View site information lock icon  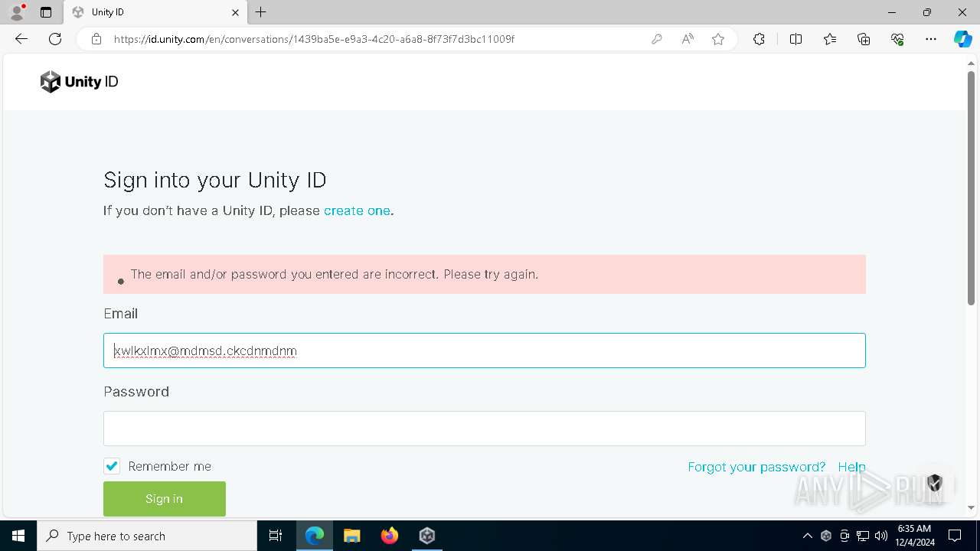[x=96, y=39]
